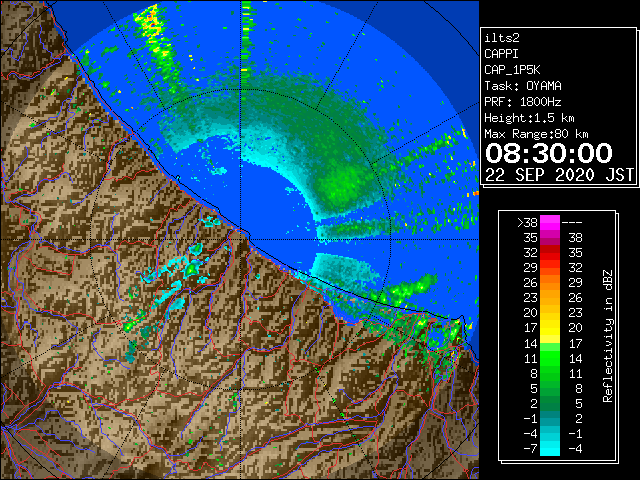Pick the magenta >38 dBZ color band
Screen dimensions: 640x480
coord(550,223)
